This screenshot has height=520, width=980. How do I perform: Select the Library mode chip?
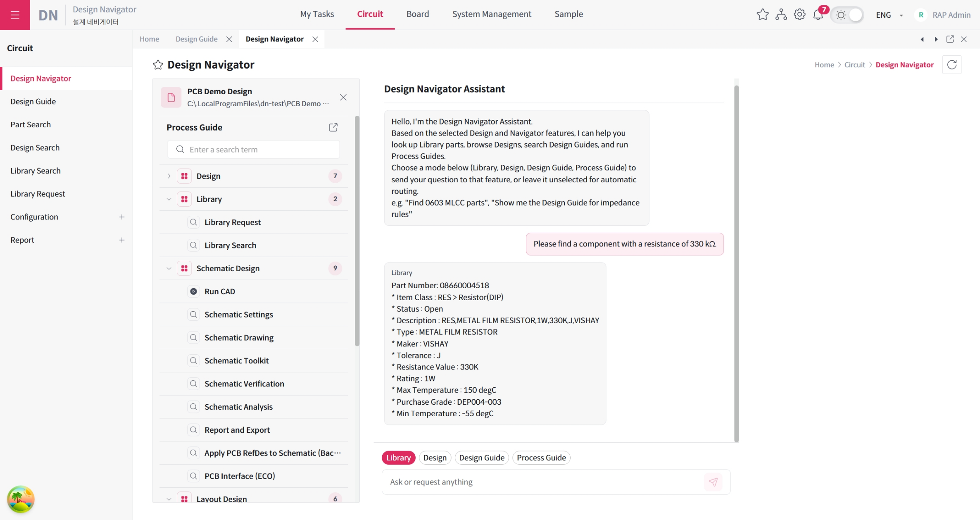point(398,458)
